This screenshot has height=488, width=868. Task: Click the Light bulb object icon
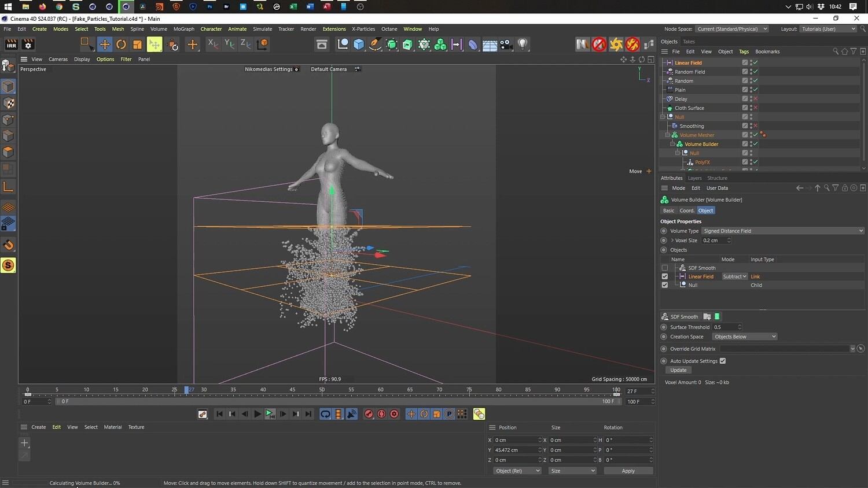pos(523,45)
